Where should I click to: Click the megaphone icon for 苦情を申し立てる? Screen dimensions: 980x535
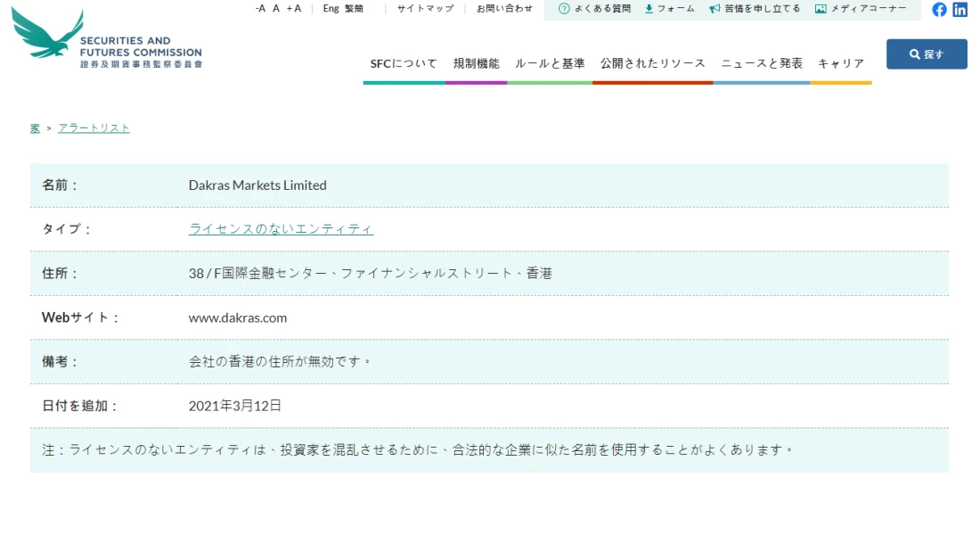tap(715, 9)
